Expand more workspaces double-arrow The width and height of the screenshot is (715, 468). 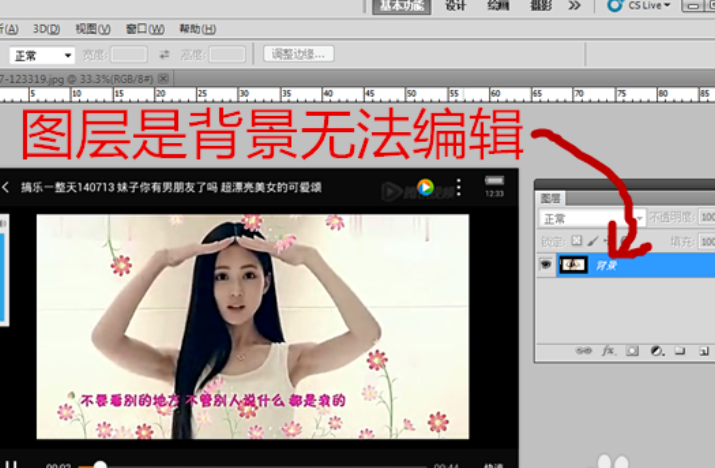pos(575,5)
